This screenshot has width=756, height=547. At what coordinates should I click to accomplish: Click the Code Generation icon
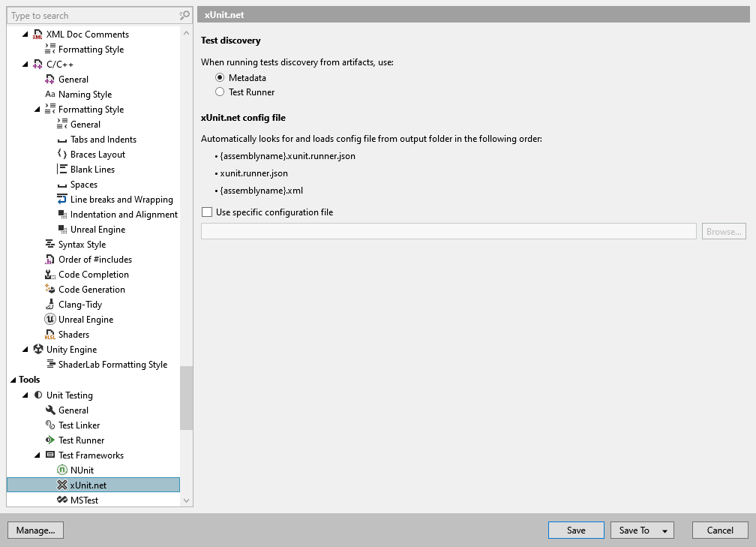(49, 289)
